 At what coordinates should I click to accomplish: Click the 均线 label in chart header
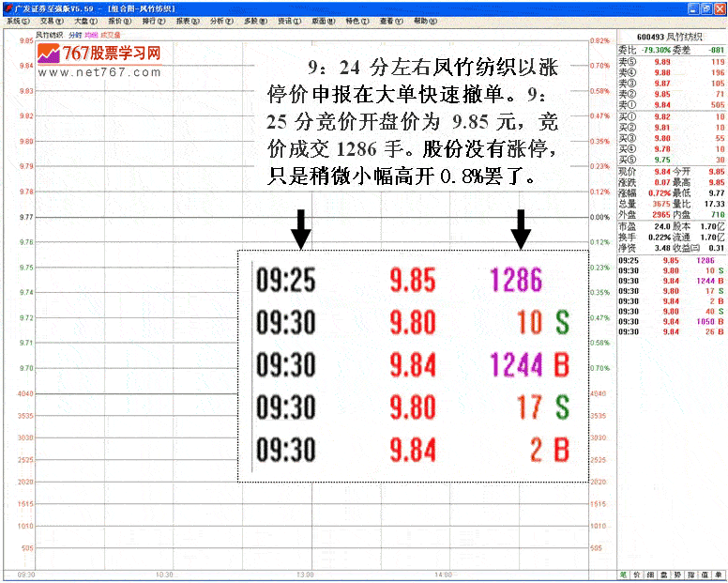tap(90, 35)
